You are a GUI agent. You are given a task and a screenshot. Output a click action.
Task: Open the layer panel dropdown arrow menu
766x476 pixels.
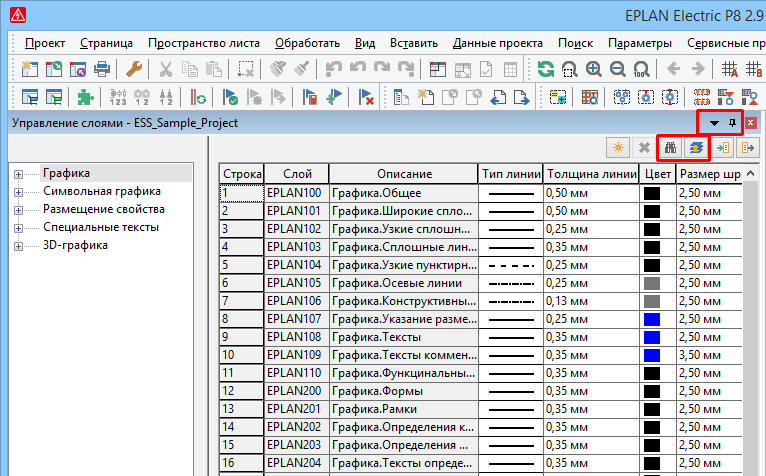coord(714,122)
